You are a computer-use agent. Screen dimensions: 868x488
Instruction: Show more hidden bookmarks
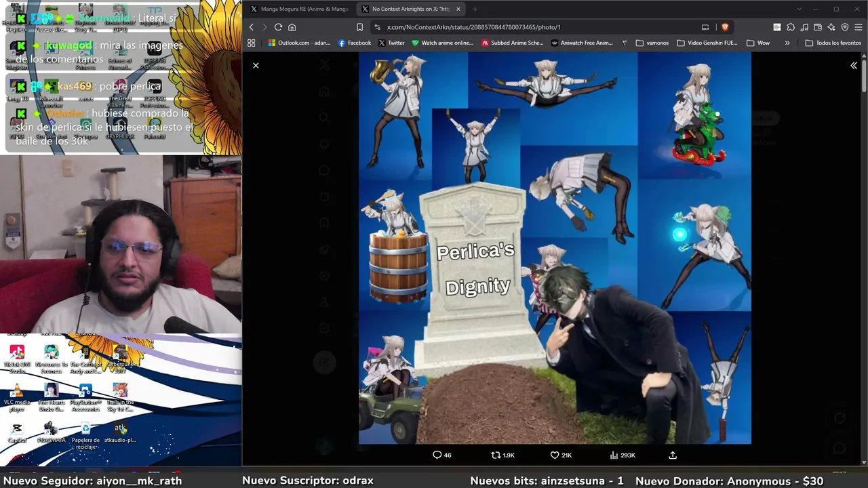pyautogui.click(x=787, y=43)
